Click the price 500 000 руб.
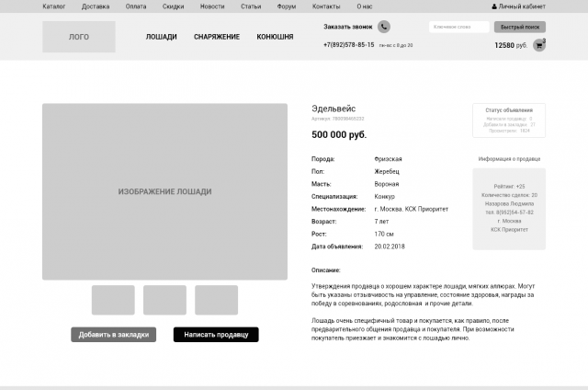The height and width of the screenshot is (390, 588). pos(339,134)
